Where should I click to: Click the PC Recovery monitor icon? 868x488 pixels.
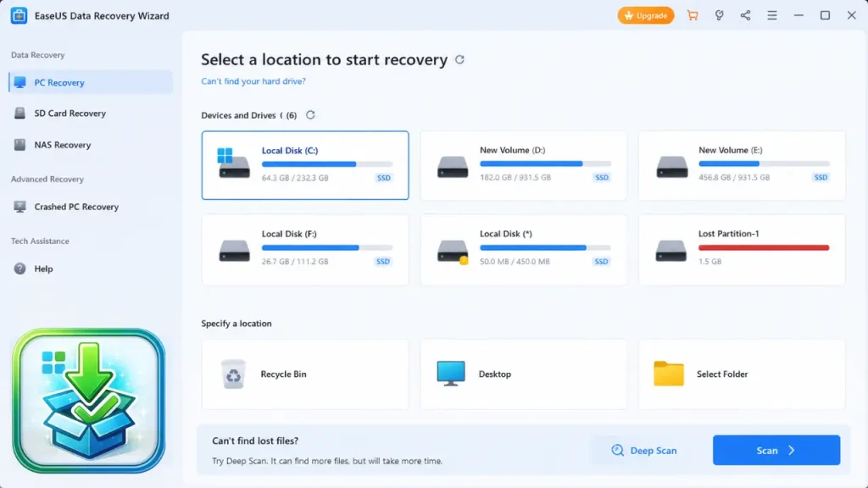click(20, 82)
